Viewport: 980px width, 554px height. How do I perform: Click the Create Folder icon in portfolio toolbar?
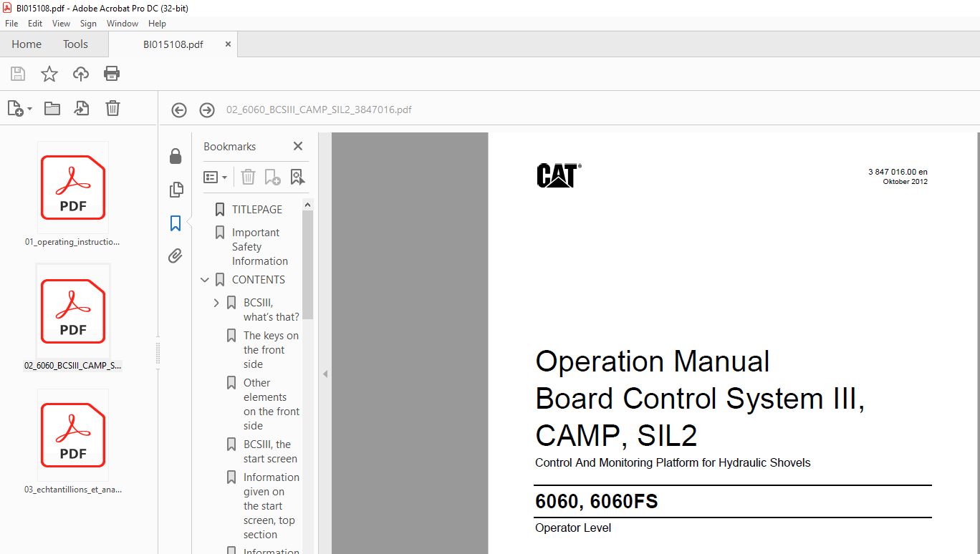[x=52, y=108]
